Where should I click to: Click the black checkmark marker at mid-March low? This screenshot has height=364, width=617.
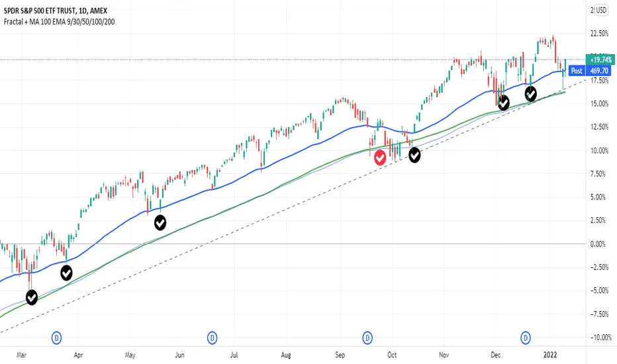[32, 297]
